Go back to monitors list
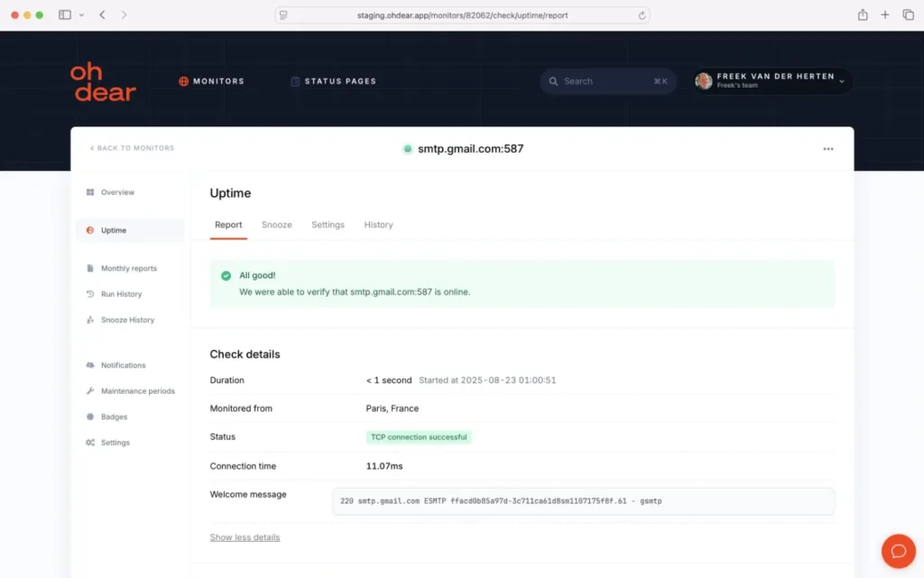The height and width of the screenshot is (578, 924). pyautogui.click(x=132, y=148)
